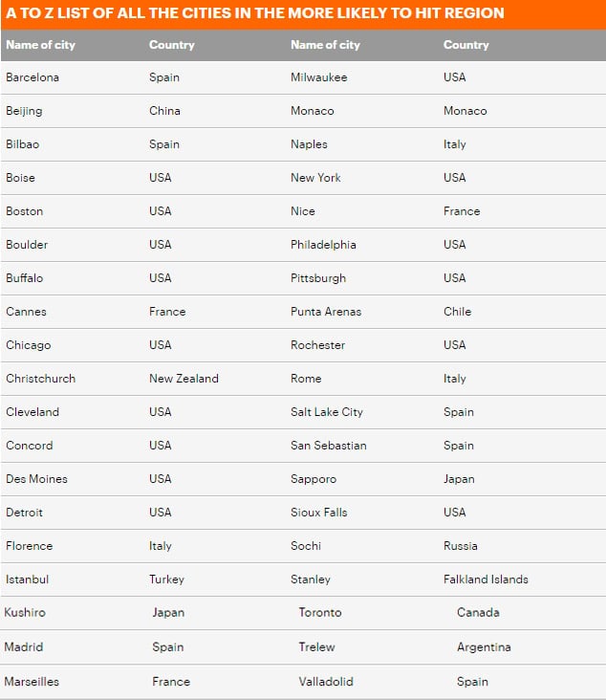This screenshot has width=606, height=700.
Task: Click the Des Moines city cell
Action: click(x=36, y=479)
